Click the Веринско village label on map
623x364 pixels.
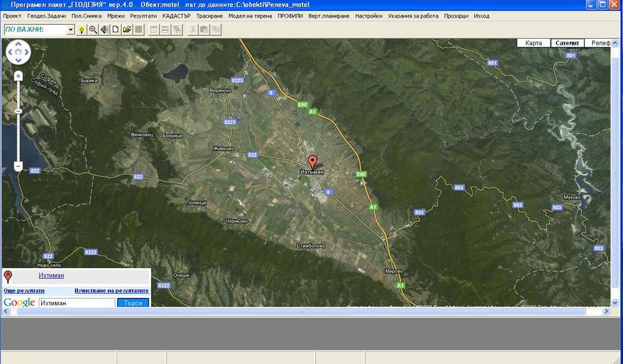(x=220, y=91)
